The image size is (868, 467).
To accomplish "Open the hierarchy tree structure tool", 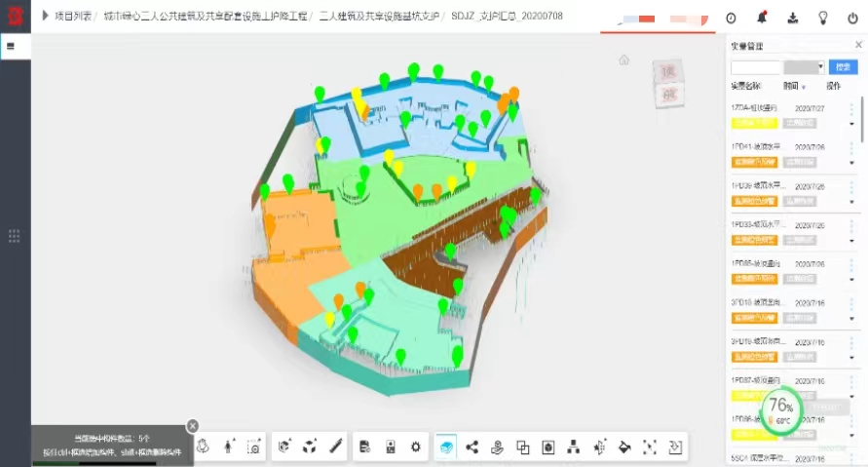I will [x=574, y=447].
